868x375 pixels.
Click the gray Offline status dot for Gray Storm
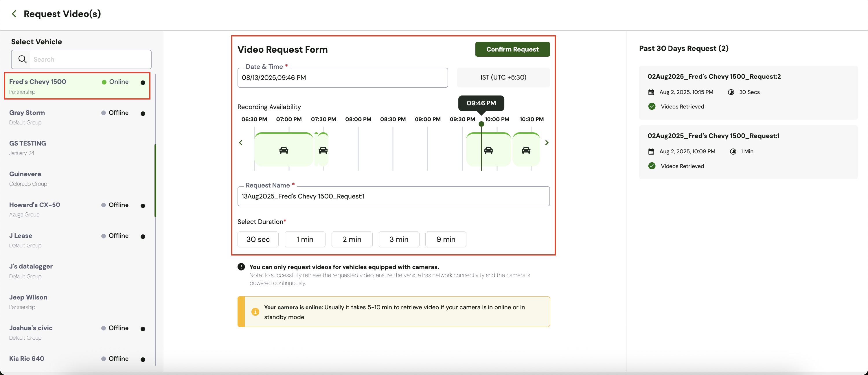[104, 113]
